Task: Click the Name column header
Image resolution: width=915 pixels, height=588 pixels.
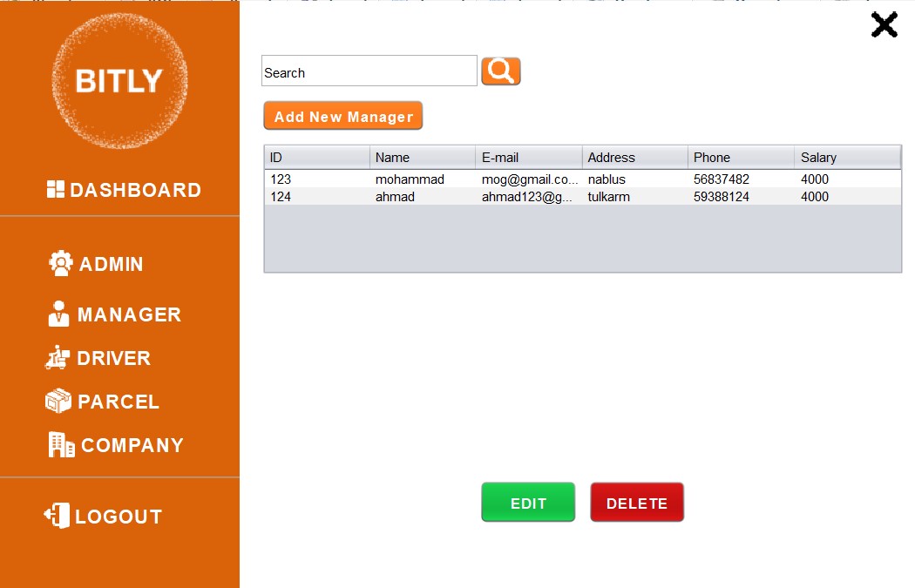Action: [423, 158]
